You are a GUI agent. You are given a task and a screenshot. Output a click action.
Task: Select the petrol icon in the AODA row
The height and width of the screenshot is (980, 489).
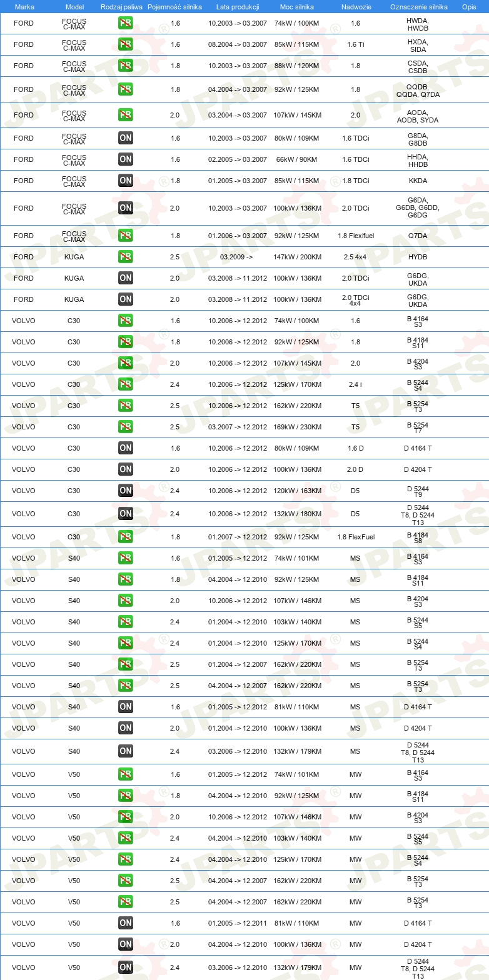pos(126,115)
